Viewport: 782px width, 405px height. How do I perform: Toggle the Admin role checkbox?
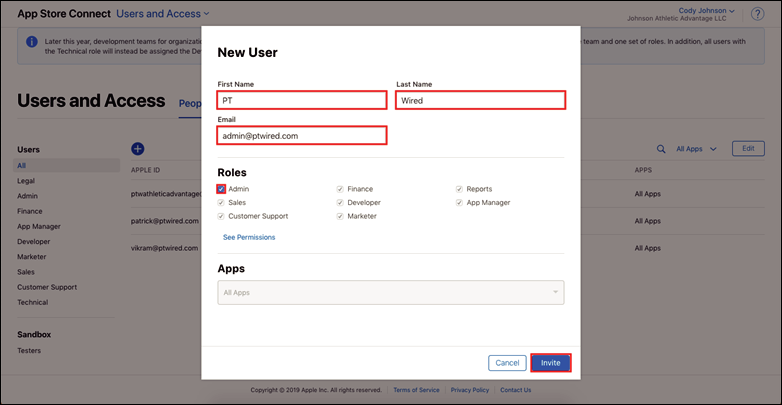221,189
